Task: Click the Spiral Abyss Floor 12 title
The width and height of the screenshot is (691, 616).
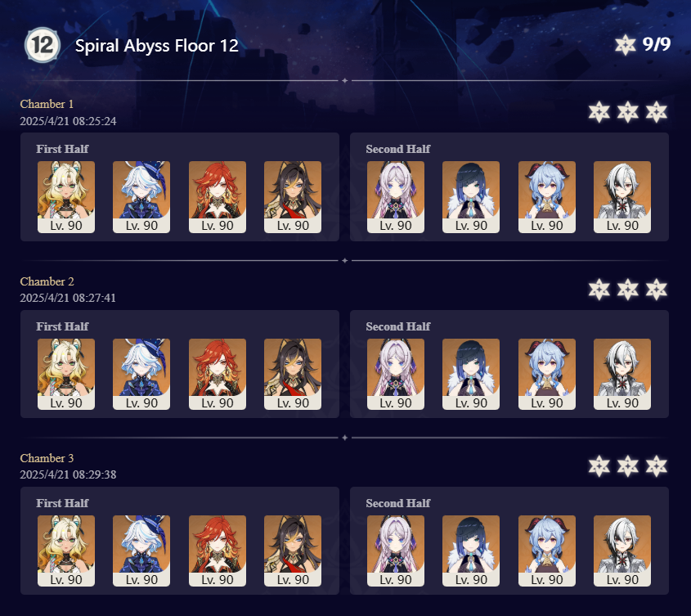Action: click(157, 46)
